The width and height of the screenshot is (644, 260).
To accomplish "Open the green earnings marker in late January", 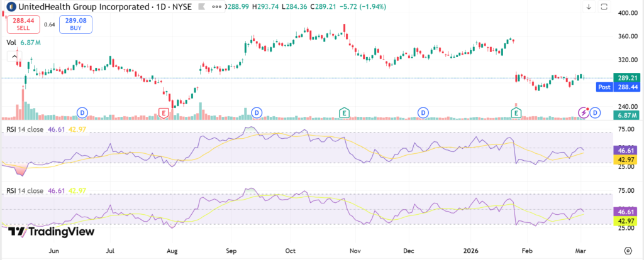I will pos(516,112).
